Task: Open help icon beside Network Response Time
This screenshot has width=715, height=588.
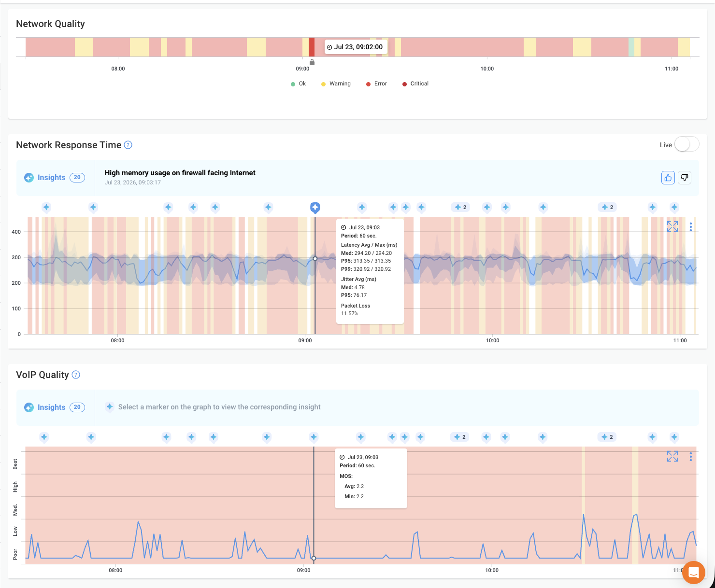Action: tap(128, 145)
